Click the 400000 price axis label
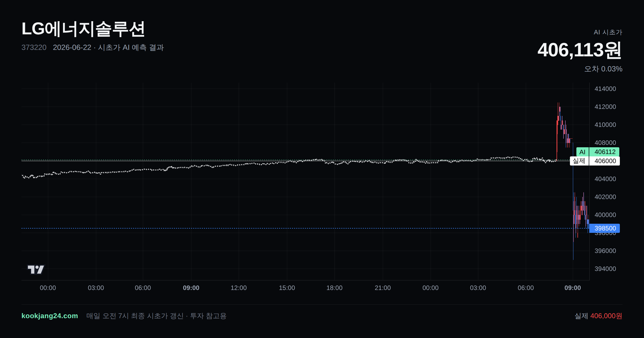Image resolution: width=644 pixels, height=338 pixels. (605, 215)
